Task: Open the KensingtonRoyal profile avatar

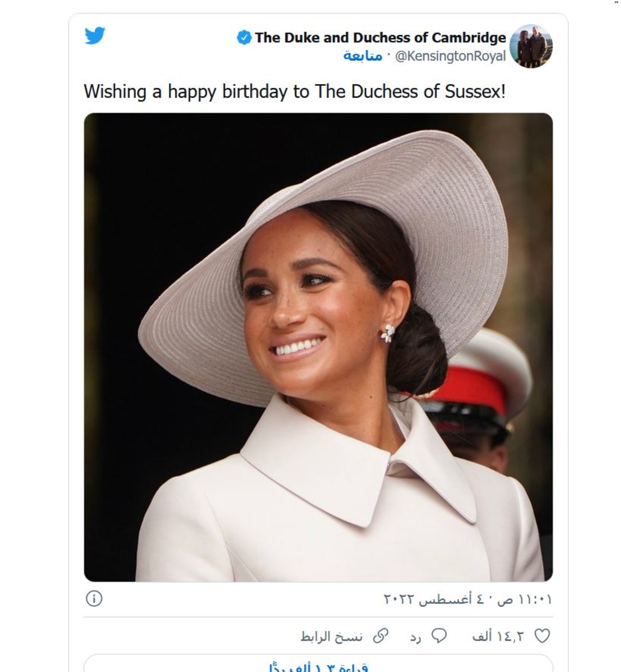Action: [x=531, y=46]
